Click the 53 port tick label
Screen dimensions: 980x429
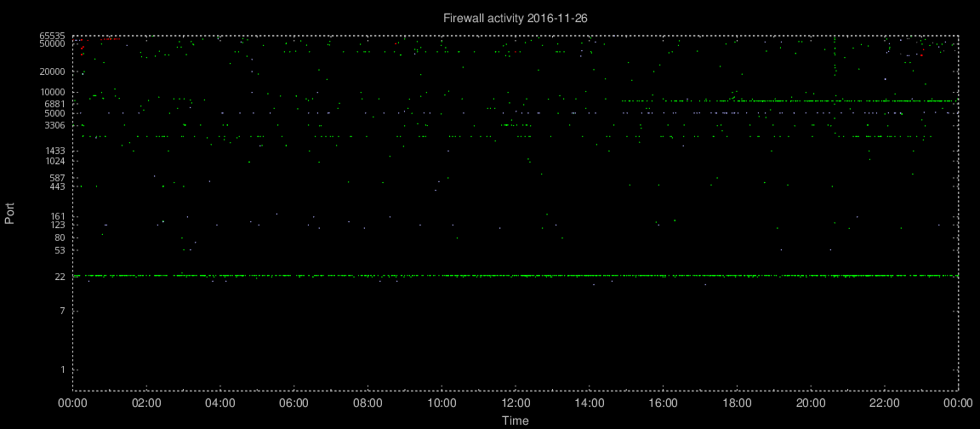coord(62,250)
